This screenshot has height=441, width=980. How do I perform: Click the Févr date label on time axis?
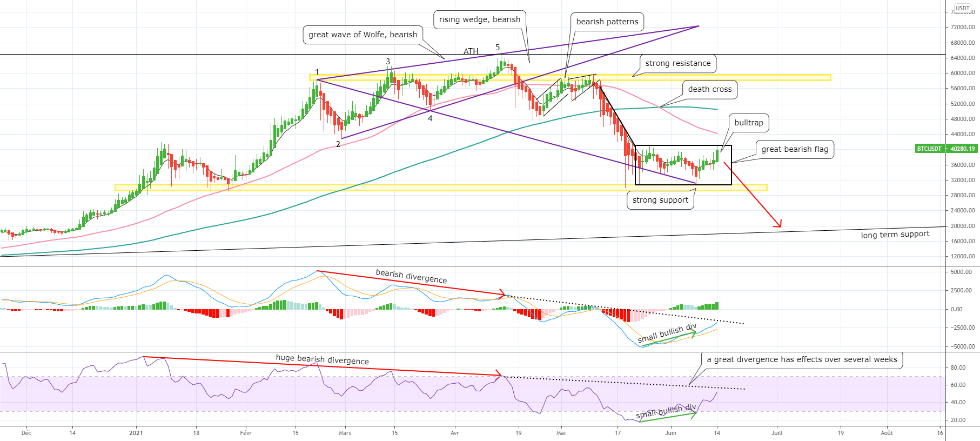point(245,433)
